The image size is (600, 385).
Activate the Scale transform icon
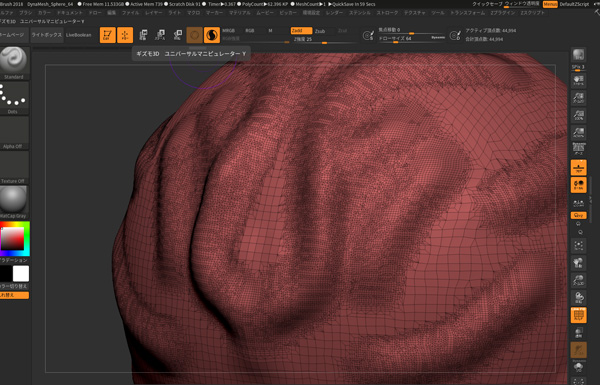click(x=160, y=35)
